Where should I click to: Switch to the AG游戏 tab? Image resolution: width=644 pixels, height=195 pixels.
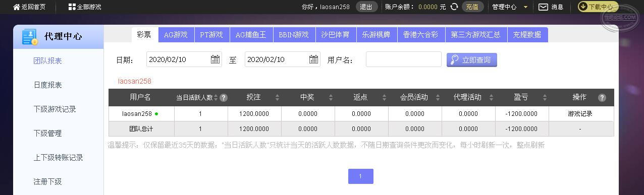click(x=176, y=35)
